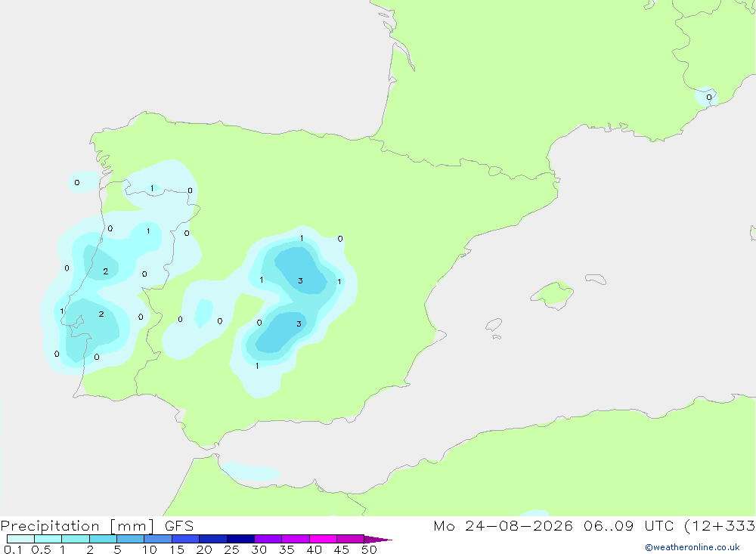This screenshot has width=756, height=554.
Task: Click the '0.1' legend tick label
Action: (x=13, y=549)
